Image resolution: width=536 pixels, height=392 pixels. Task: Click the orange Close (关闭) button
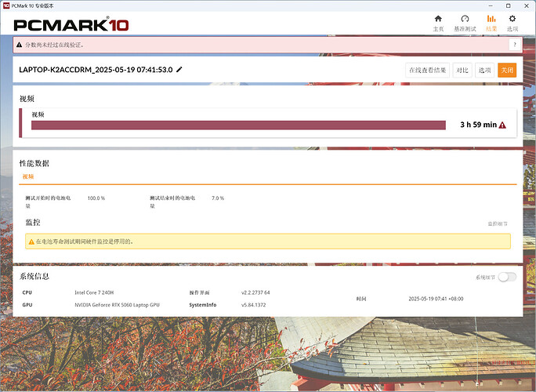507,70
